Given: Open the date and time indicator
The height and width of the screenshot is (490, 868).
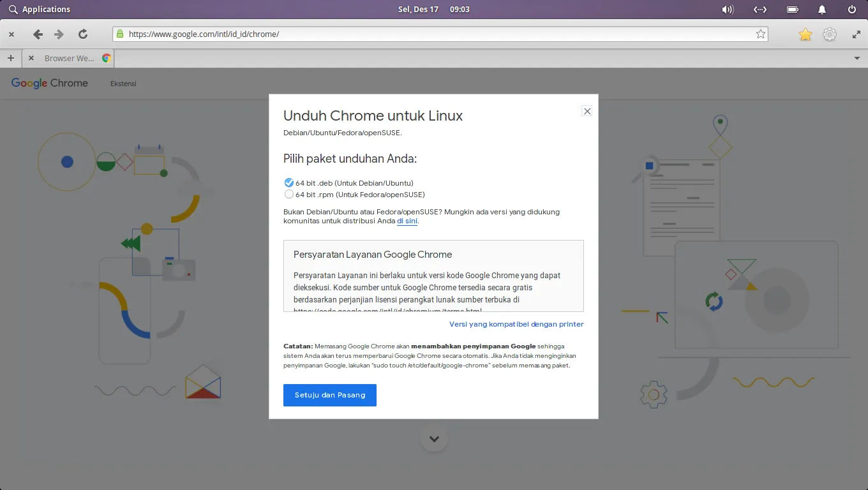Looking at the screenshot, I should click(x=433, y=9).
